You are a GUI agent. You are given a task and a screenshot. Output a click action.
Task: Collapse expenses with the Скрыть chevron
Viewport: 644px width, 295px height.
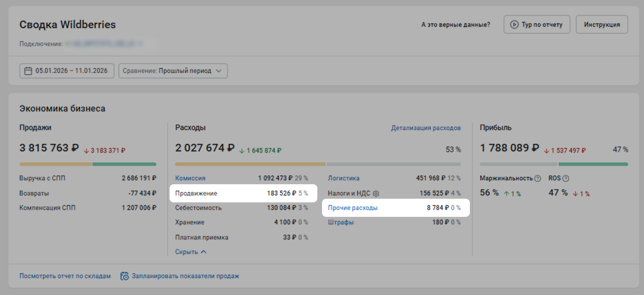coord(204,252)
